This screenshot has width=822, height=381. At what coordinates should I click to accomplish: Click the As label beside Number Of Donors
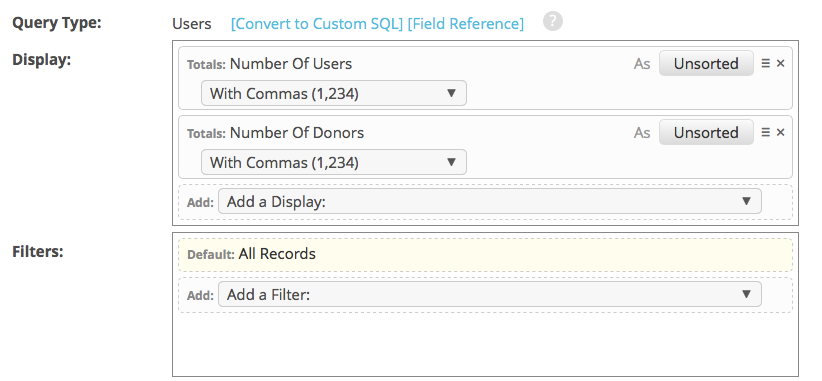coord(642,133)
